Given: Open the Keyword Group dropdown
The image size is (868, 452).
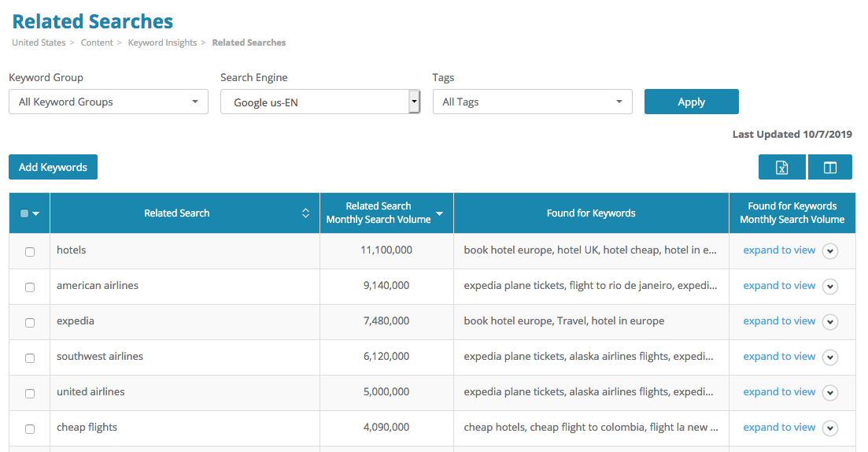Looking at the screenshot, I should [x=109, y=102].
